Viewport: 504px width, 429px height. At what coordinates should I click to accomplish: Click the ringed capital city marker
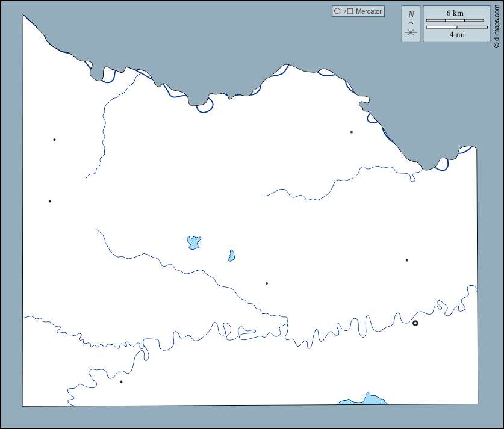[415, 323]
